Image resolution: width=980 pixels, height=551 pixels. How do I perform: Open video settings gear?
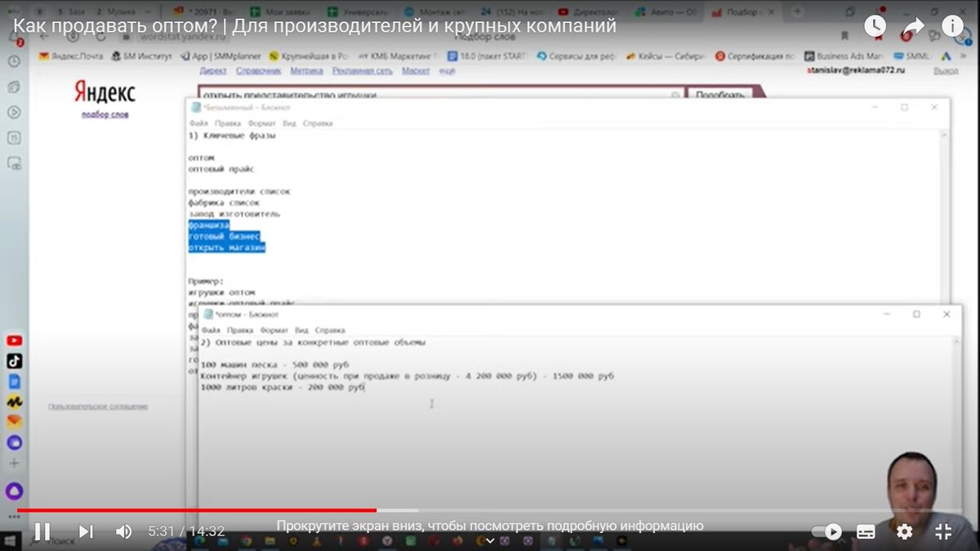pos(905,531)
